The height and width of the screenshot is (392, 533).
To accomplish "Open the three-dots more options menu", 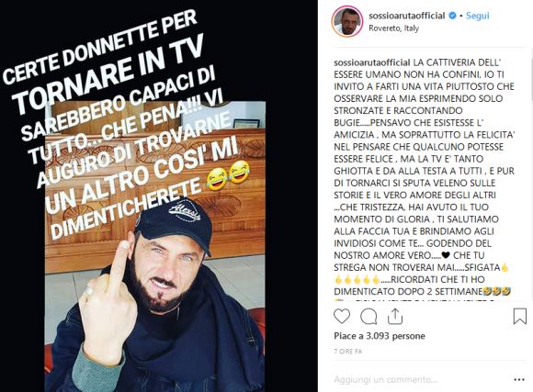I will click(519, 379).
